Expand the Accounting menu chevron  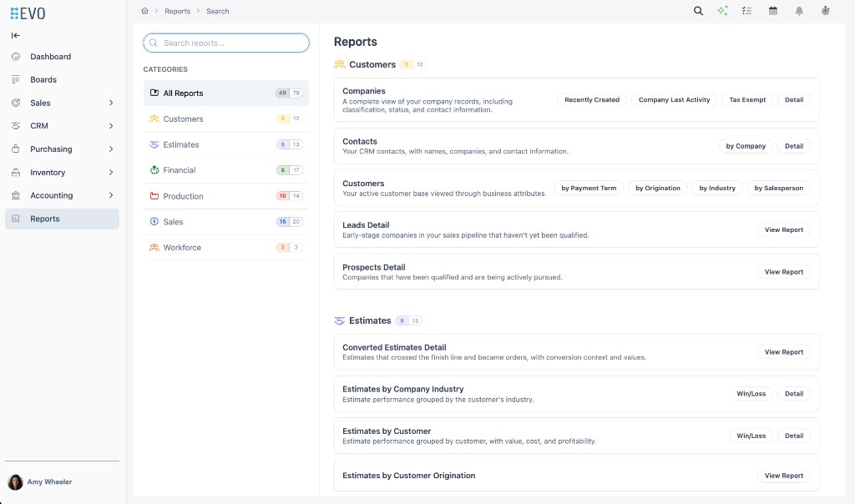click(x=111, y=195)
